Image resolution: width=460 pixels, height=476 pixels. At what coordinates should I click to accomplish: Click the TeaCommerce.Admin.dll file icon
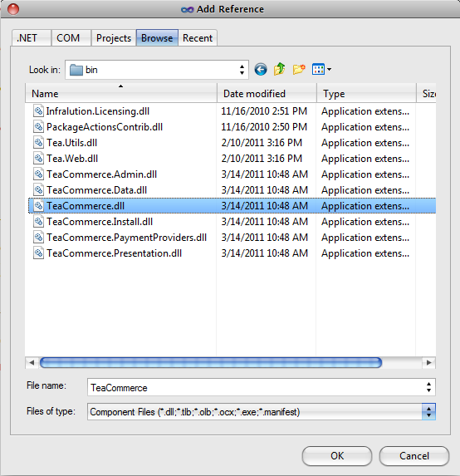38,174
